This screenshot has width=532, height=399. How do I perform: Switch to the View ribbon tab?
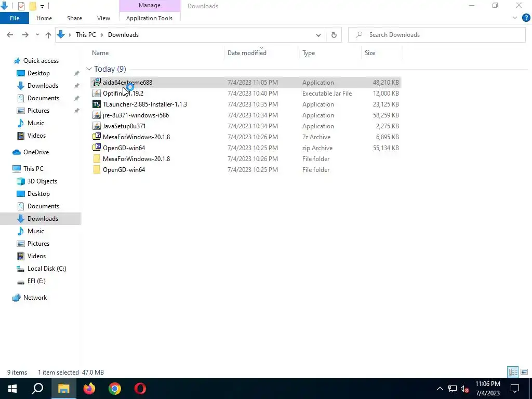click(x=103, y=18)
